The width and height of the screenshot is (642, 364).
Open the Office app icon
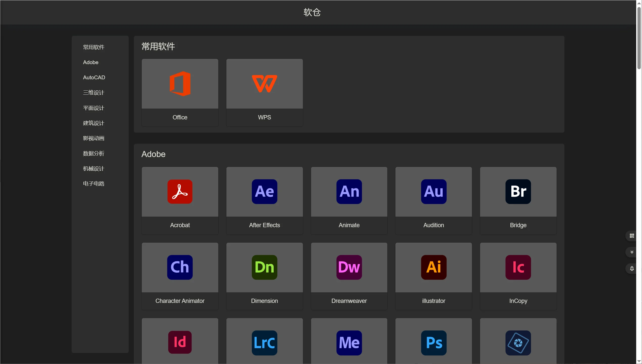pyautogui.click(x=180, y=84)
